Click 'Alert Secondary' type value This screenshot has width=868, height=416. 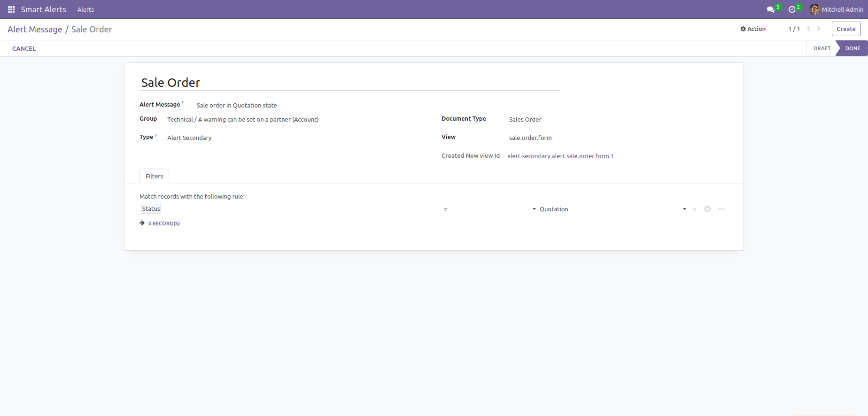click(189, 138)
